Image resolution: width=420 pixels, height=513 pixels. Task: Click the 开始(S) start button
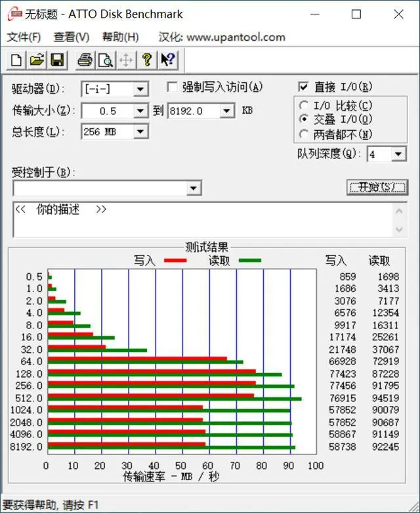377,187
